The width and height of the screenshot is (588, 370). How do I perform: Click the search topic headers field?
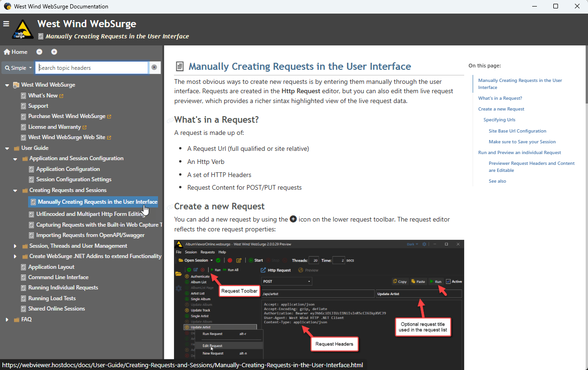pos(92,68)
